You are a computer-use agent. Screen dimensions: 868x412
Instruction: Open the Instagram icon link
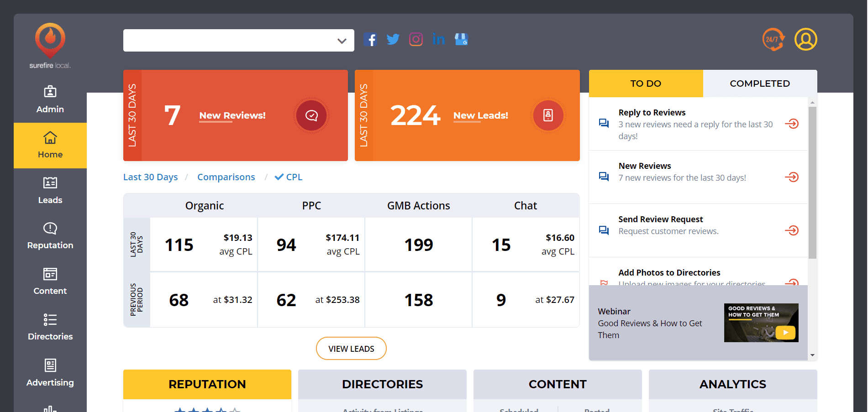coord(416,40)
